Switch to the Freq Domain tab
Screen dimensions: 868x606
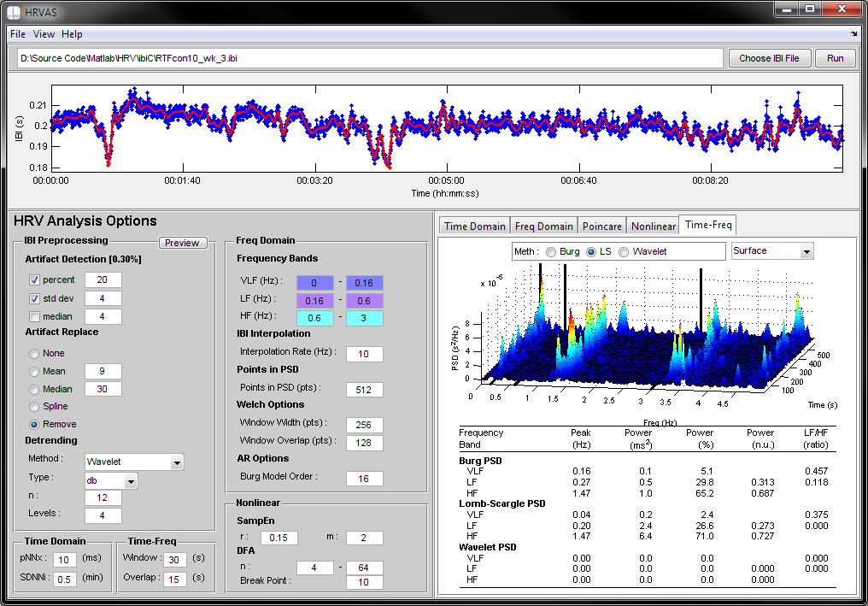543,226
